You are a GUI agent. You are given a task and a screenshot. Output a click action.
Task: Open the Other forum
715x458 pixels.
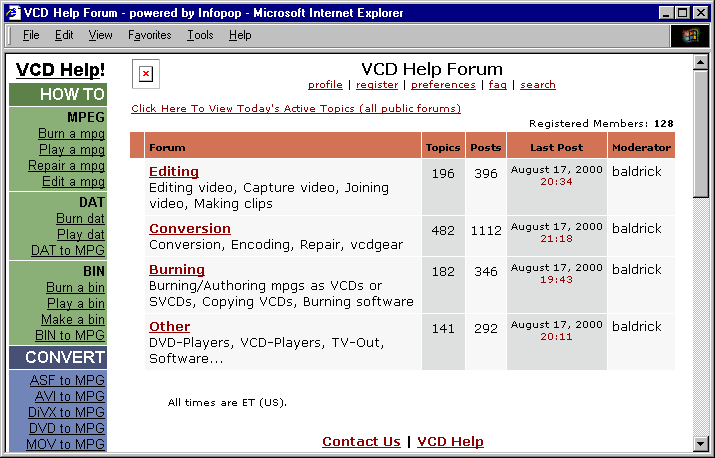tap(170, 327)
